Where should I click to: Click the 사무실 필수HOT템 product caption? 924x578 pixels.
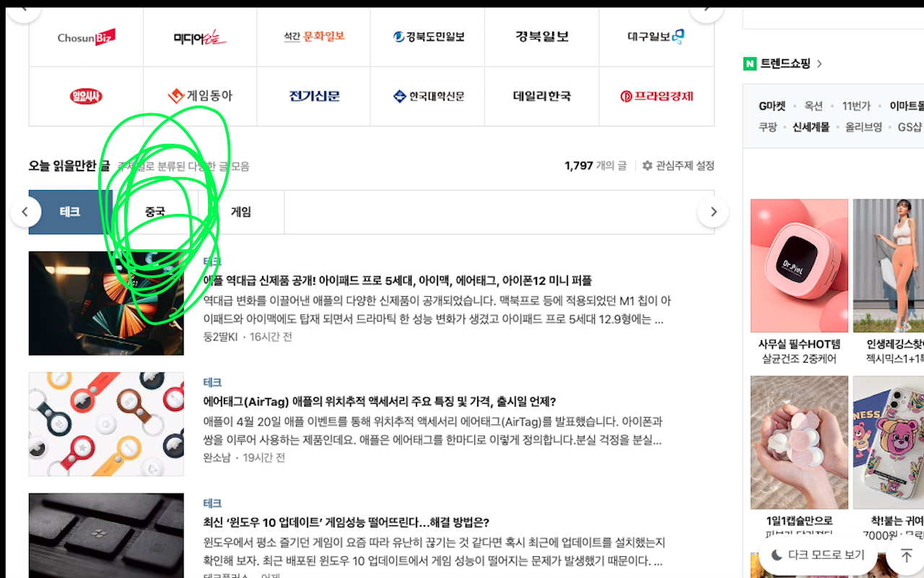click(x=799, y=345)
